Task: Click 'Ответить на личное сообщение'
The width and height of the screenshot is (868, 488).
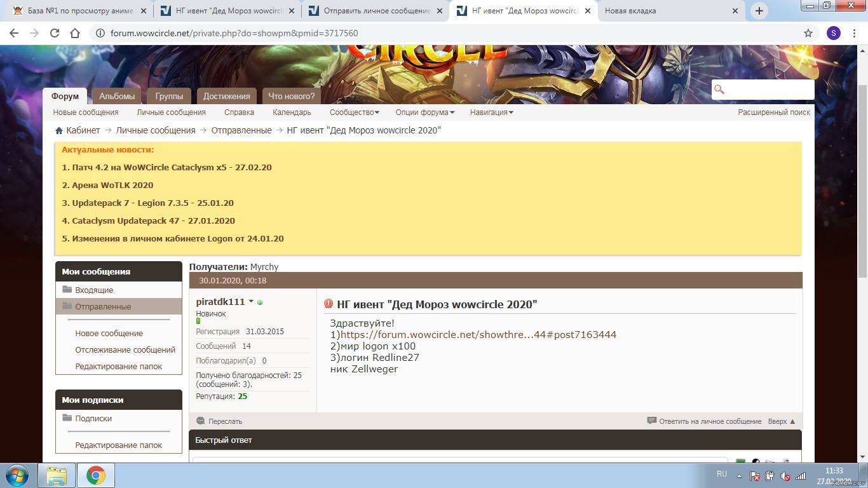Action: (710, 421)
